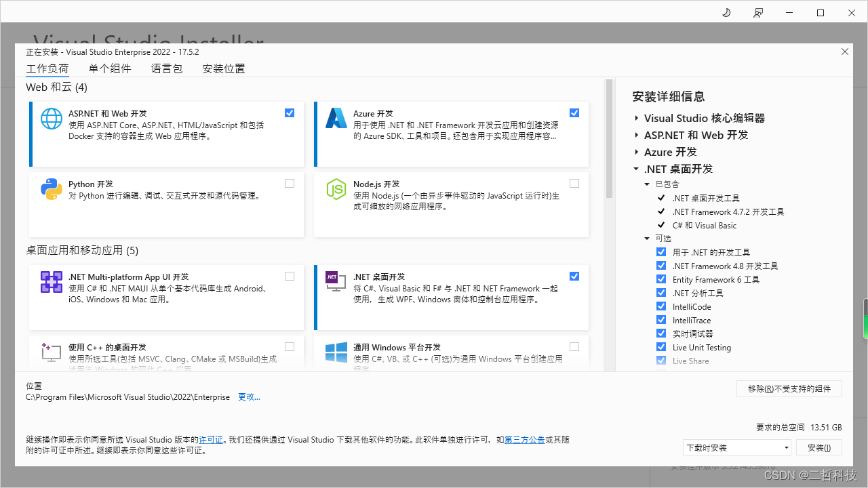The image size is (868, 488).
Task: Check the Node.js 开发 workload checkbox
Action: click(x=574, y=183)
